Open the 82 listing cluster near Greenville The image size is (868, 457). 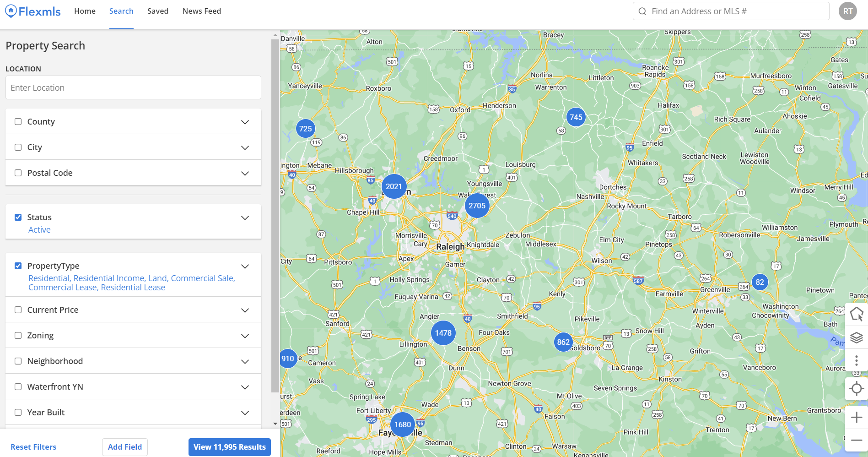[x=760, y=282]
